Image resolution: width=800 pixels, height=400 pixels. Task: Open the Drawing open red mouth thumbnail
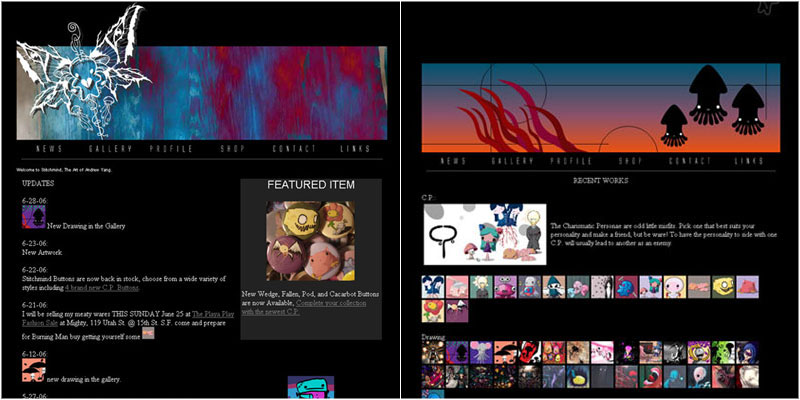click(651, 377)
